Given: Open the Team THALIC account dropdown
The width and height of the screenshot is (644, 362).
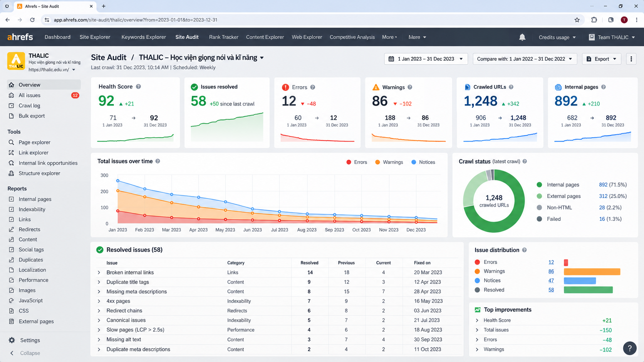Looking at the screenshot, I should click(x=612, y=37).
